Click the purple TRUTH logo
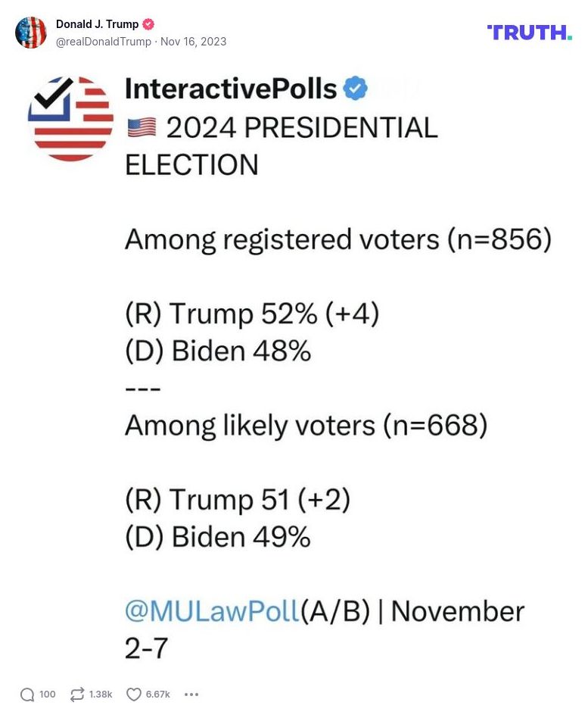 pos(530,33)
